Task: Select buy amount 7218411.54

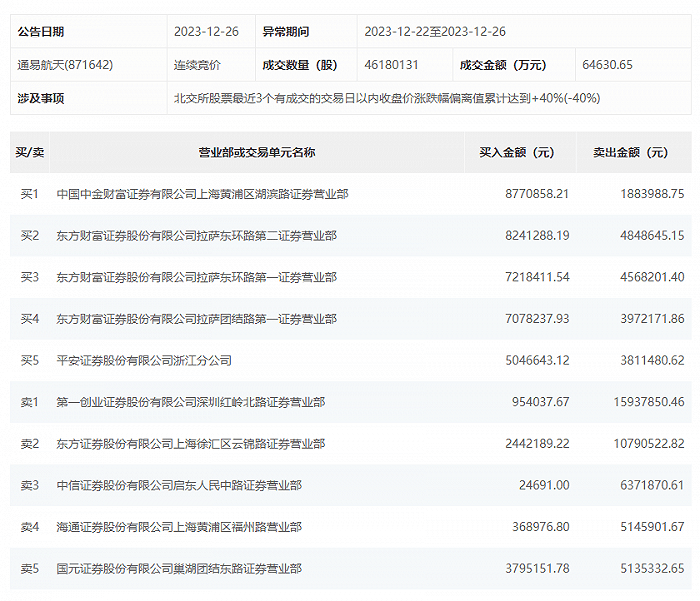Action: 537,277
